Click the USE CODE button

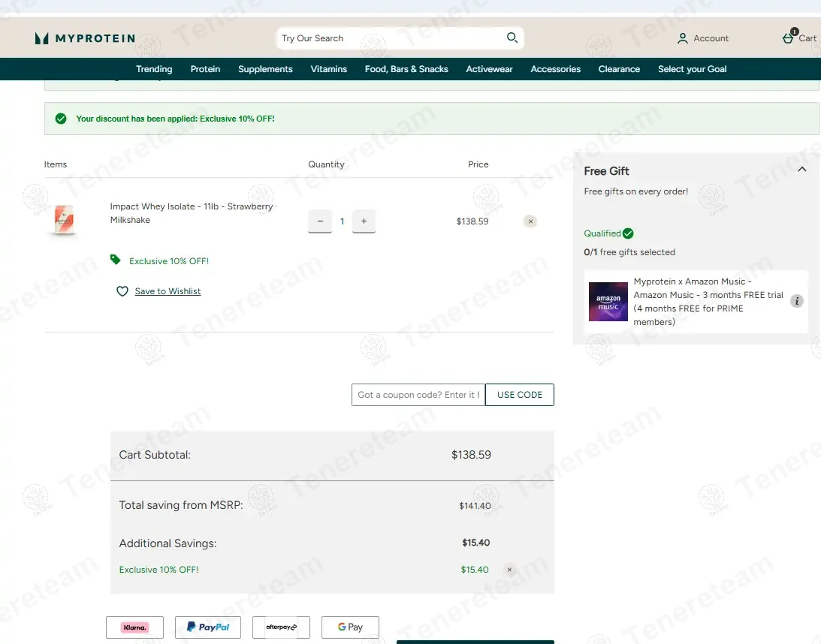click(x=519, y=395)
